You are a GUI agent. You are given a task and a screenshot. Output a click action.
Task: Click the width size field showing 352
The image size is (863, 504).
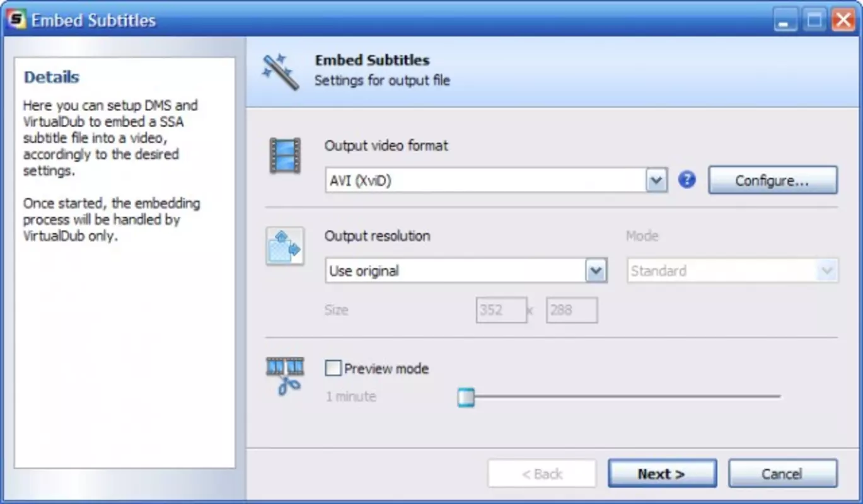pyautogui.click(x=501, y=310)
